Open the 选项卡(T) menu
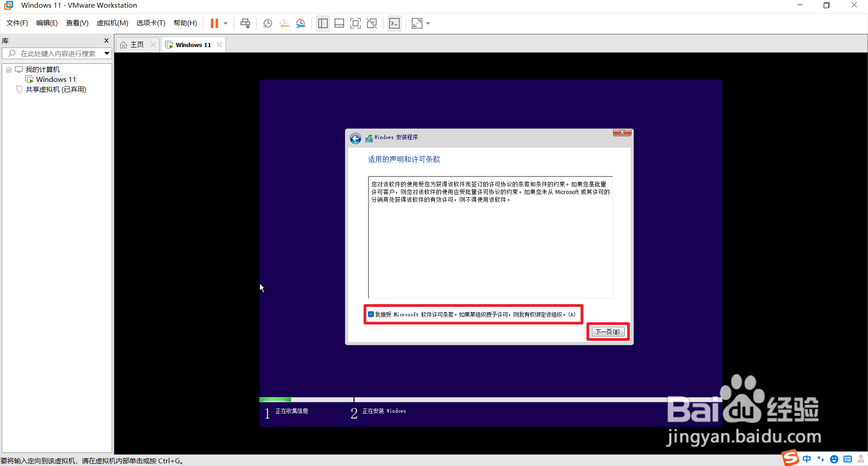 [151, 23]
